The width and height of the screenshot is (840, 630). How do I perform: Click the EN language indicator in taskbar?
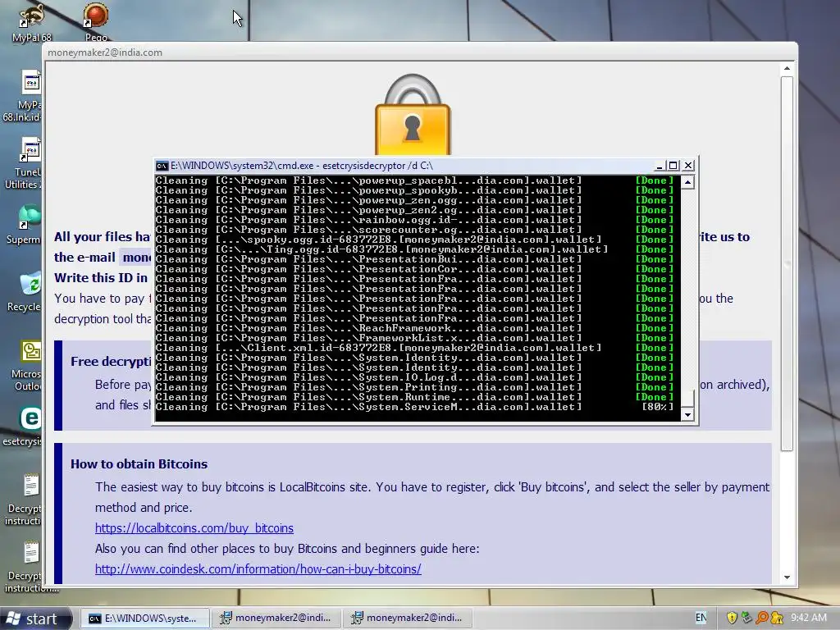tap(701, 618)
